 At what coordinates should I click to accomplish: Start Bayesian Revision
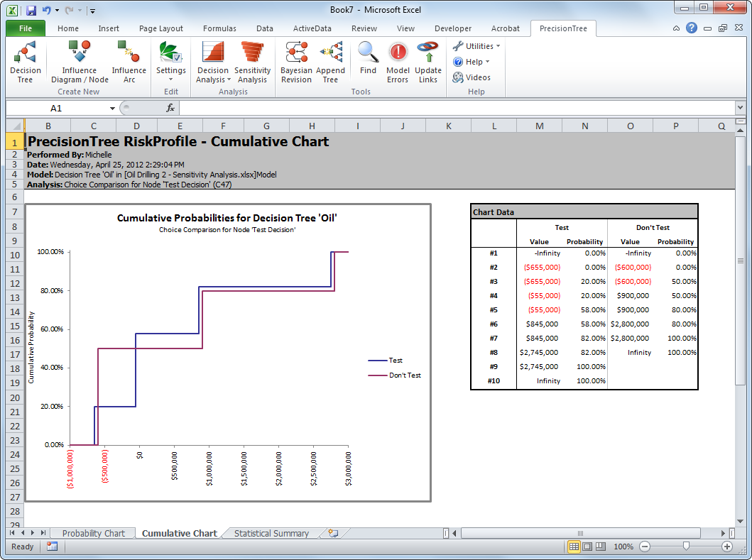296,62
